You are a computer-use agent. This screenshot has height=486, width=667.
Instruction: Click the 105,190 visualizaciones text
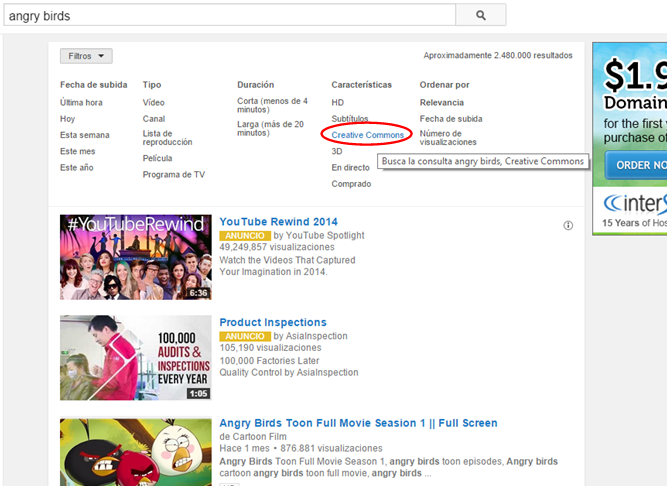(270, 348)
